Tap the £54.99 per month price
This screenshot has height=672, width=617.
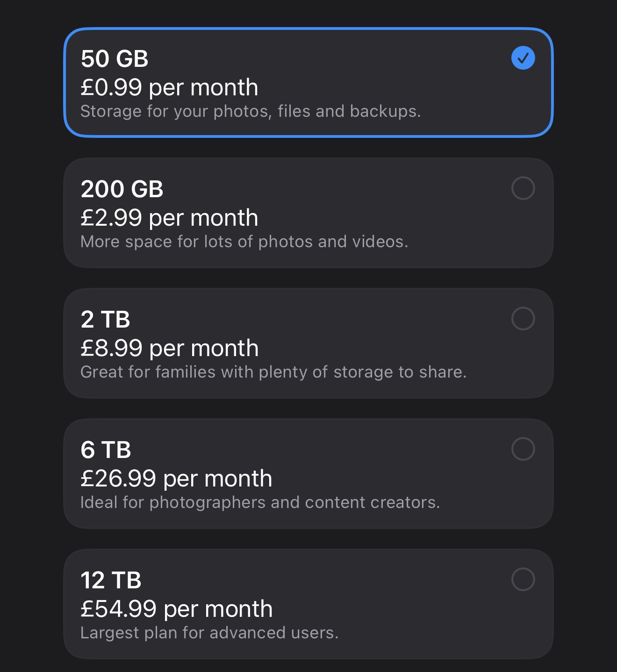tap(177, 609)
